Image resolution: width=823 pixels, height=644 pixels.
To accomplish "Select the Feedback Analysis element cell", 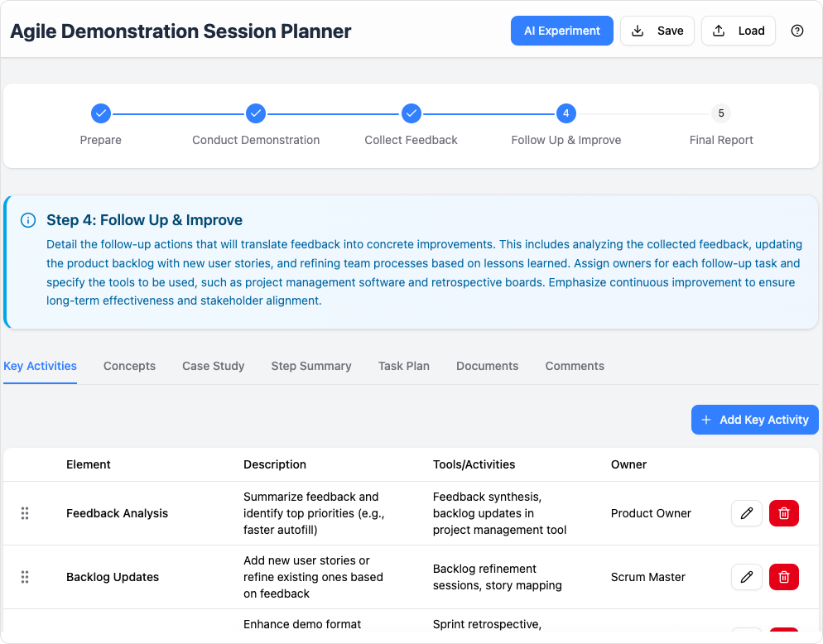I will pos(117,513).
